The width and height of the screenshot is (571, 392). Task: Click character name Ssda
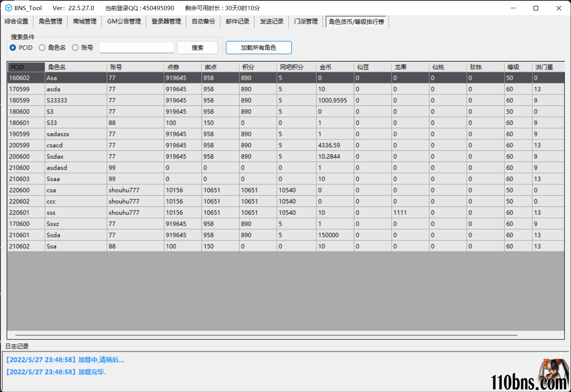click(x=76, y=235)
